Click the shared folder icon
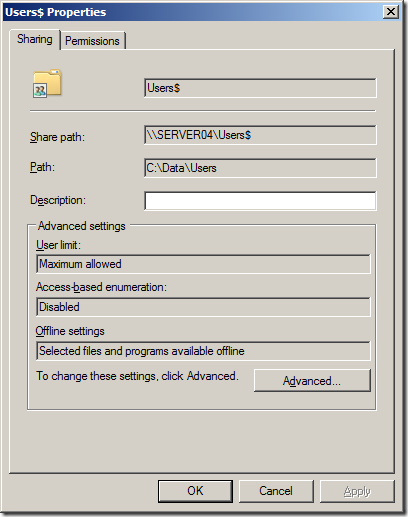Viewport: 408px width, 517px height. point(47,83)
